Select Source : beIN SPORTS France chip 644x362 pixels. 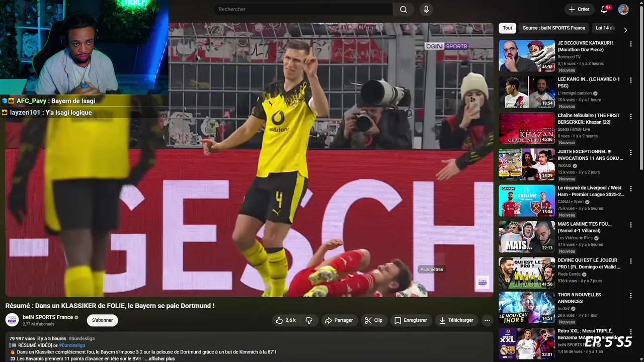[x=553, y=28]
